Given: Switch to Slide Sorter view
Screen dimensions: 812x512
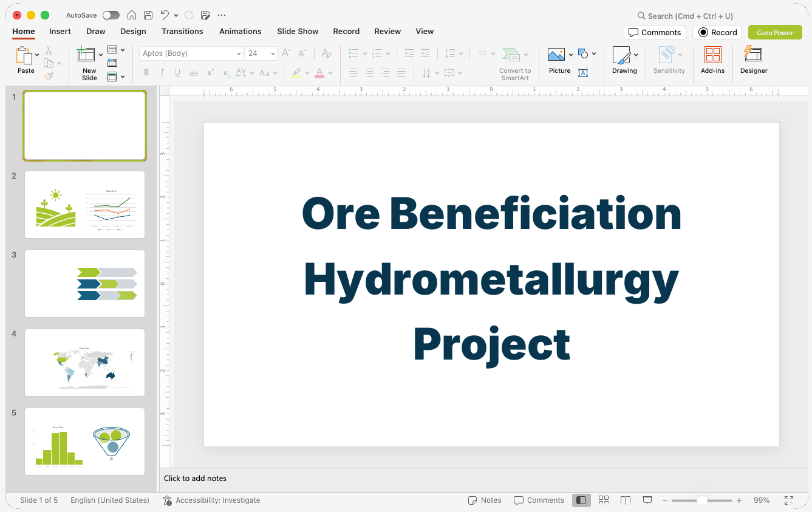Looking at the screenshot, I should pyautogui.click(x=604, y=500).
